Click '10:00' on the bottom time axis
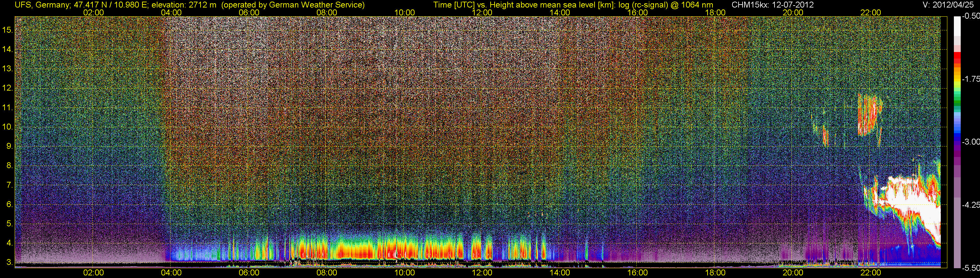Screen dimensions: 980x278 point(404,273)
